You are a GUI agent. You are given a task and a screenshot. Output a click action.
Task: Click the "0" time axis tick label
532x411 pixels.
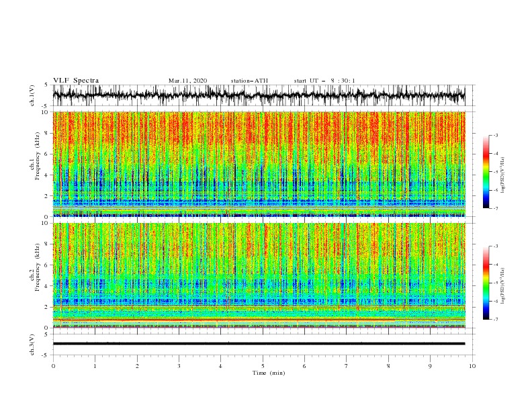point(53,366)
